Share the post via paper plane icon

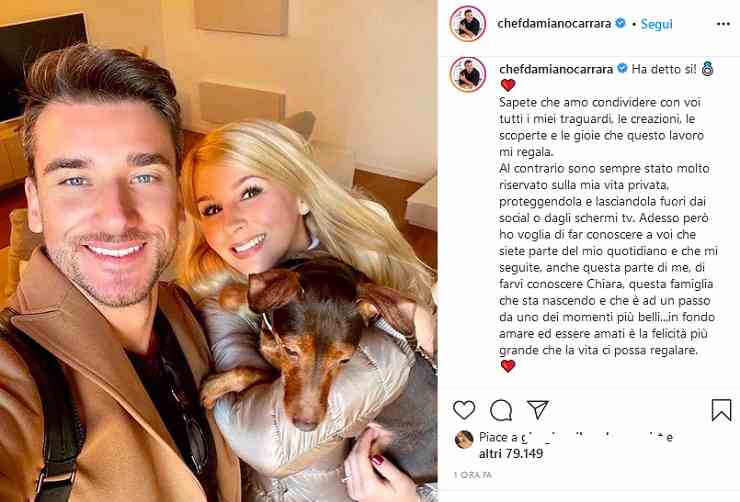tap(538, 409)
